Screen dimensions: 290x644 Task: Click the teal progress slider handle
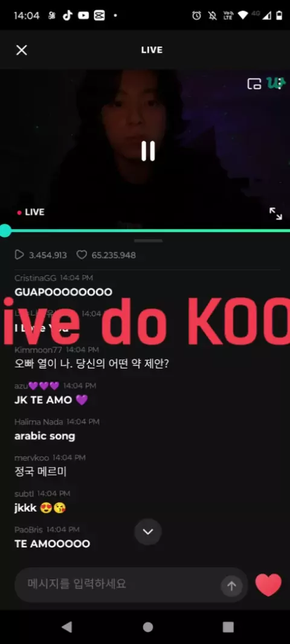point(5,230)
